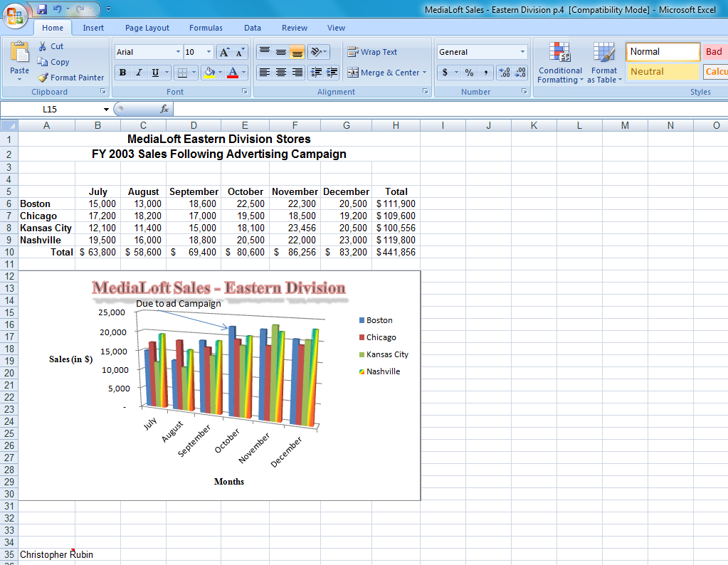
Task: Click Insert Function fx button
Action: (x=164, y=109)
